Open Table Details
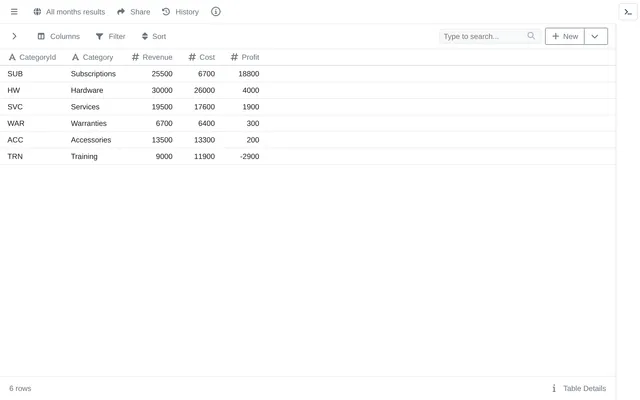 [584, 389]
